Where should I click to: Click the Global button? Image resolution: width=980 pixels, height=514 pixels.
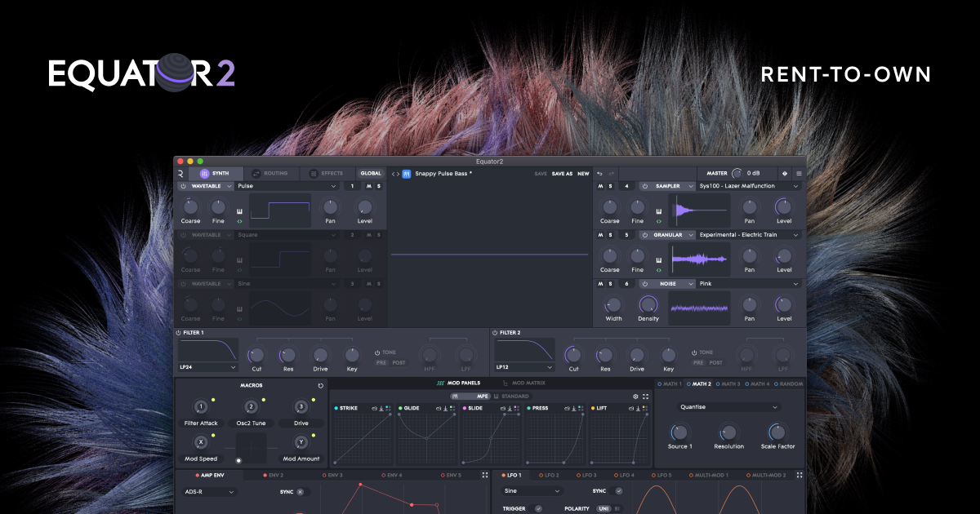[371, 174]
